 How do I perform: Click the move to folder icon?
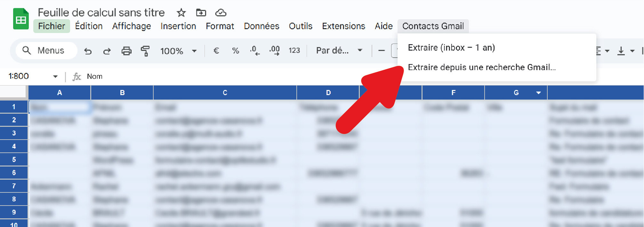[201, 13]
